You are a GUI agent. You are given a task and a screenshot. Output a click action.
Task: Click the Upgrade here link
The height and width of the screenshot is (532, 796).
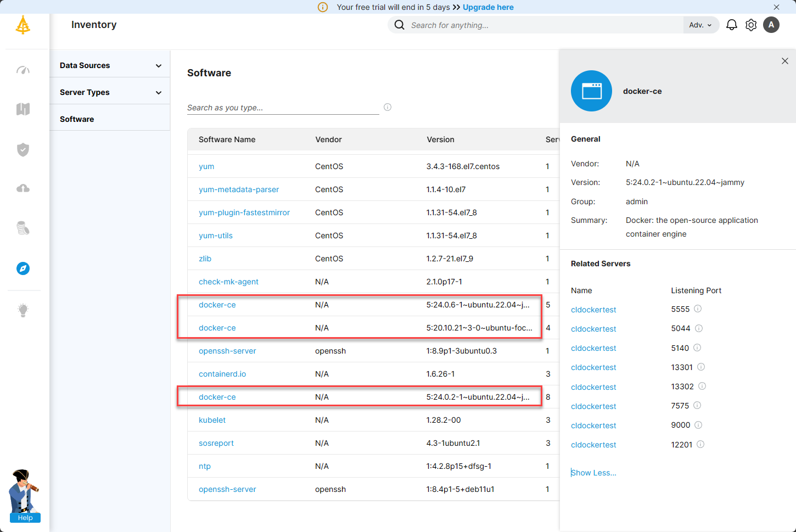point(488,7)
